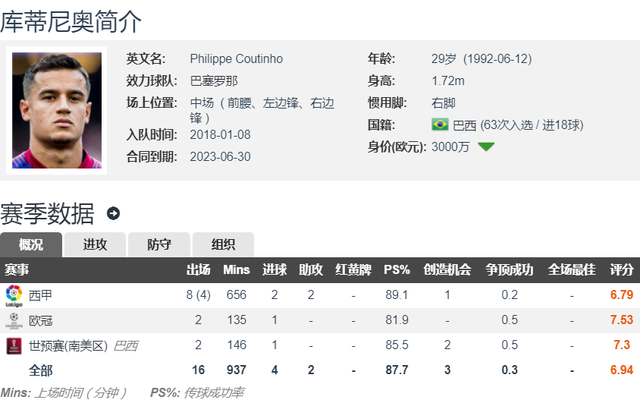
Task: Click the La Liga logo icon
Action: (14, 296)
